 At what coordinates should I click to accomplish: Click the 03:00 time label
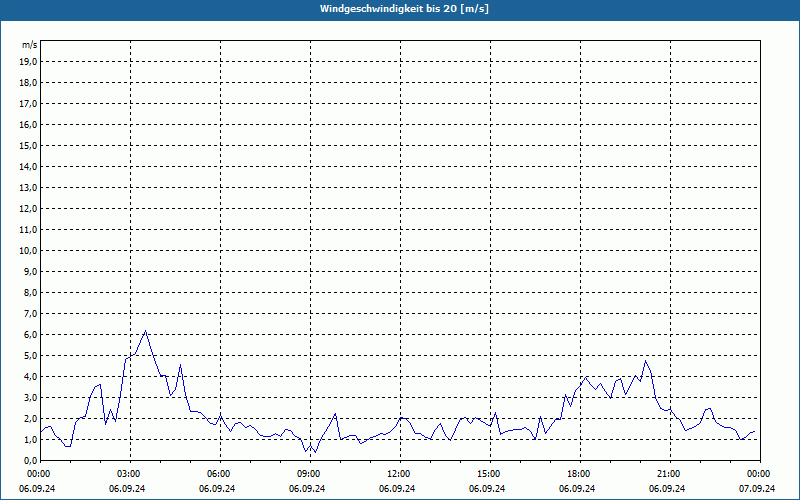pyautogui.click(x=131, y=474)
